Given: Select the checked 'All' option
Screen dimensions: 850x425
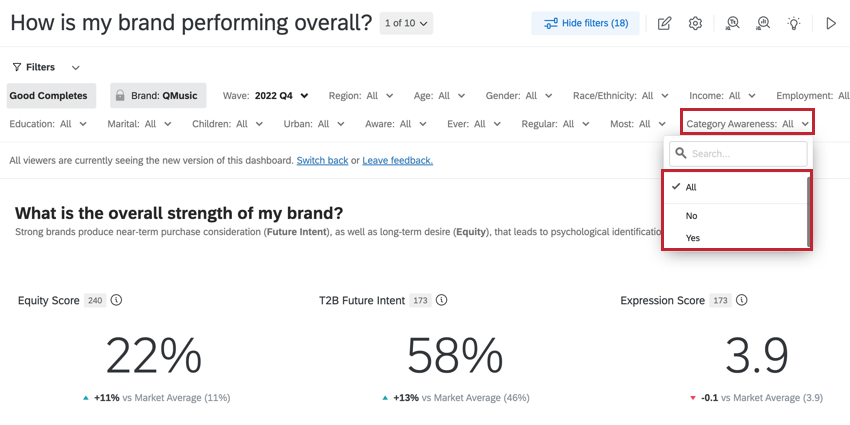Looking at the screenshot, I should [691, 187].
